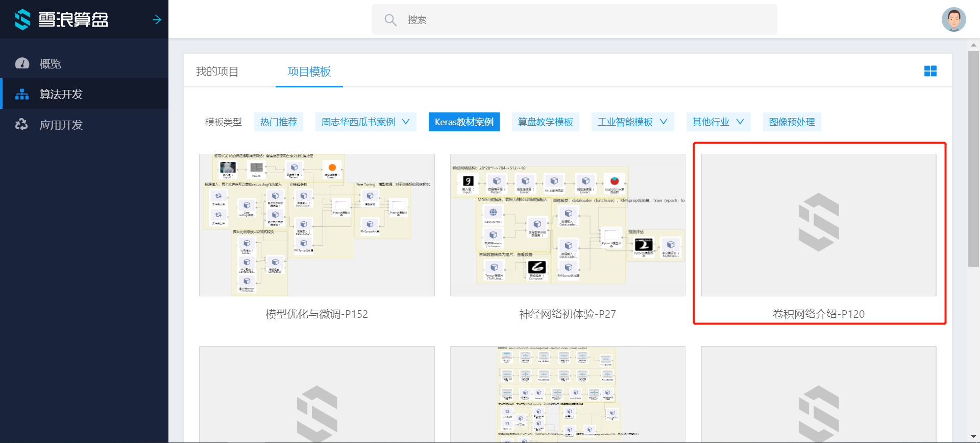Open the user avatar menu
Screen dimensions: 980x443
953,19
